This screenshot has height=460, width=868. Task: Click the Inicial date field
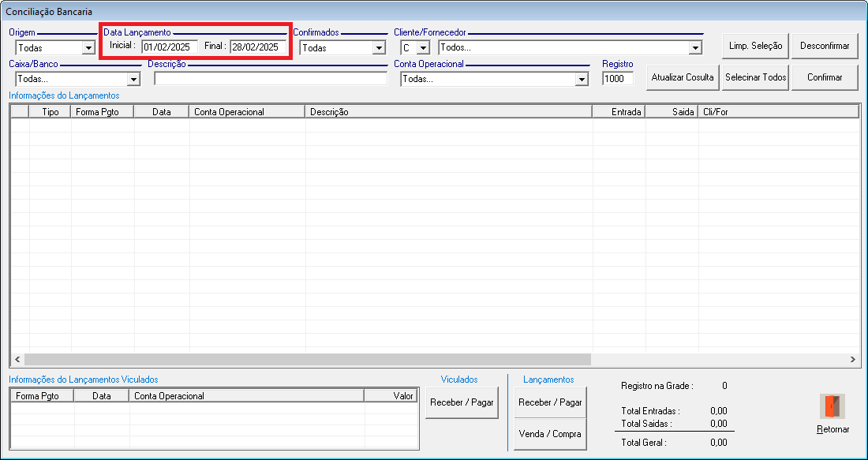click(x=169, y=47)
